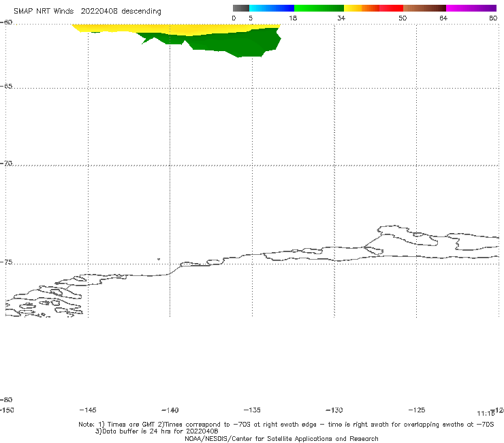Screen dimensions: 504x443
Task: Click the yellow-orange segment of the color bar
Action: tap(362, 8)
